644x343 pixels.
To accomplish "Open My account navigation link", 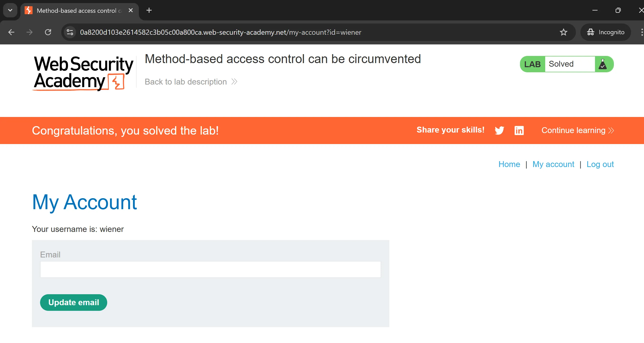I will click(x=553, y=164).
